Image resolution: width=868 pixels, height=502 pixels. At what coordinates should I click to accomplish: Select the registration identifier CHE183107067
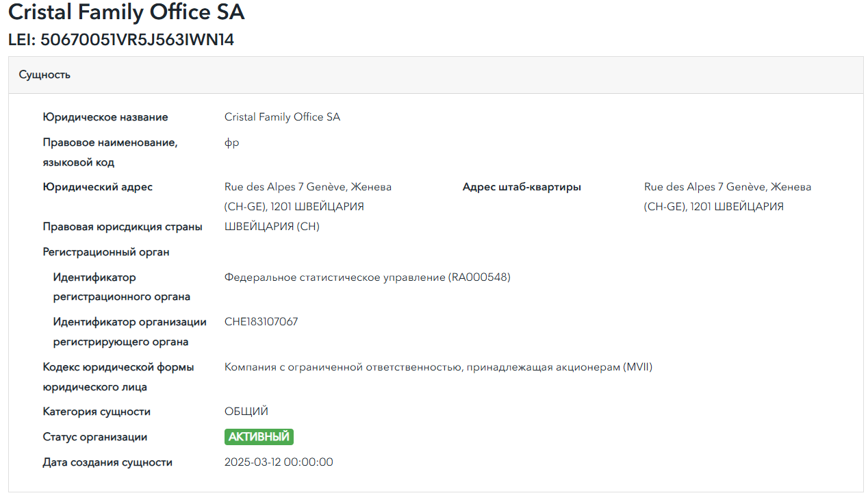(x=261, y=322)
